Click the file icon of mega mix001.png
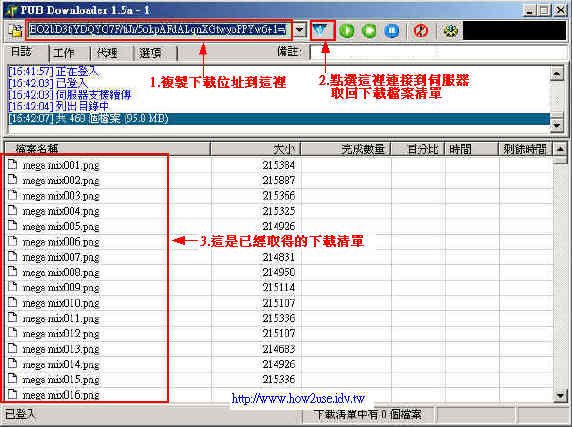Viewport: 572px width, 427px height. click(x=13, y=165)
